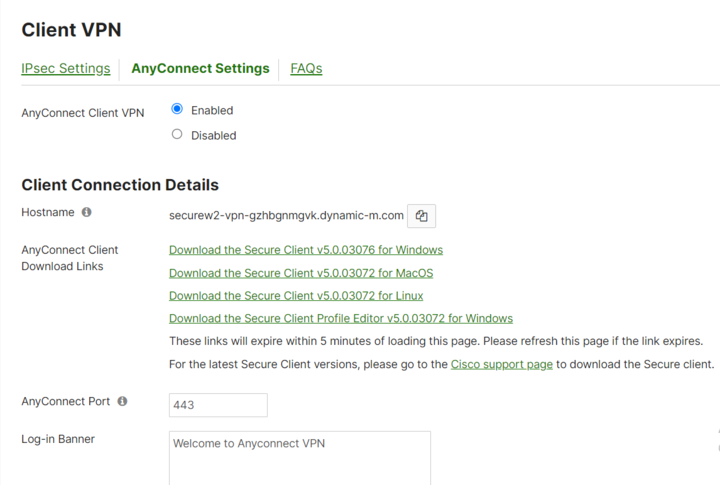Click the Log-in Banner label
Image resolution: width=720 pixels, height=485 pixels.
[58, 439]
